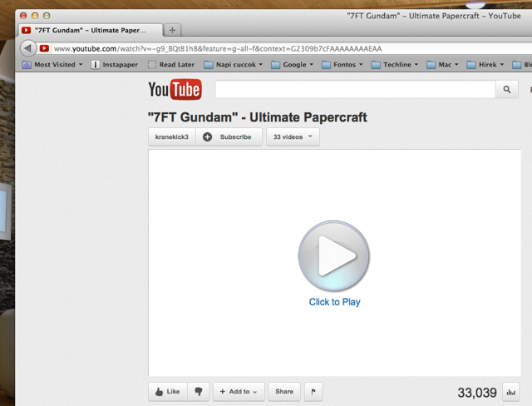
Task: Click the Like thumbs up button
Action: click(x=168, y=391)
